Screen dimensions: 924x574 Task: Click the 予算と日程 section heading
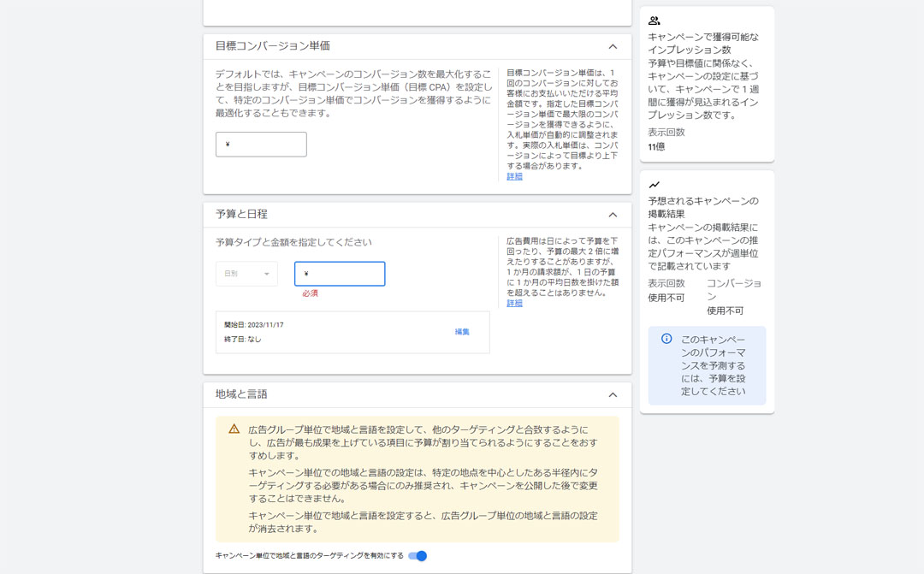tap(241, 214)
